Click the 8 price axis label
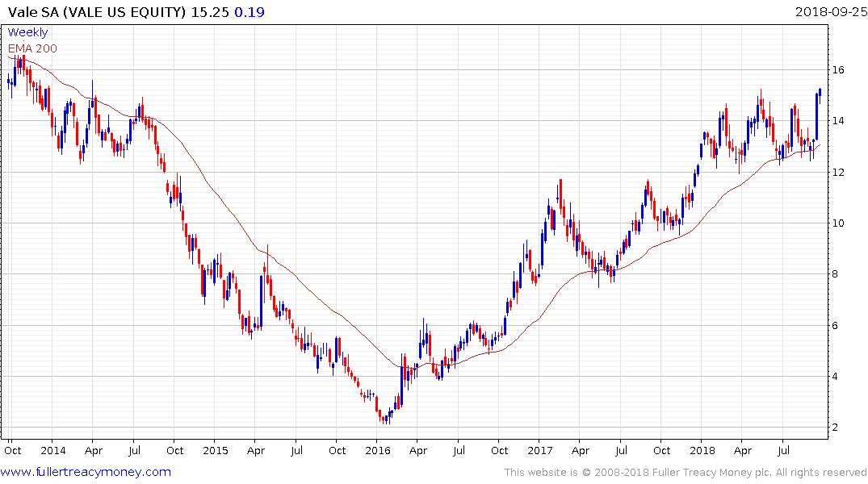Viewport: 868px width, 484px height. [x=836, y=273]
